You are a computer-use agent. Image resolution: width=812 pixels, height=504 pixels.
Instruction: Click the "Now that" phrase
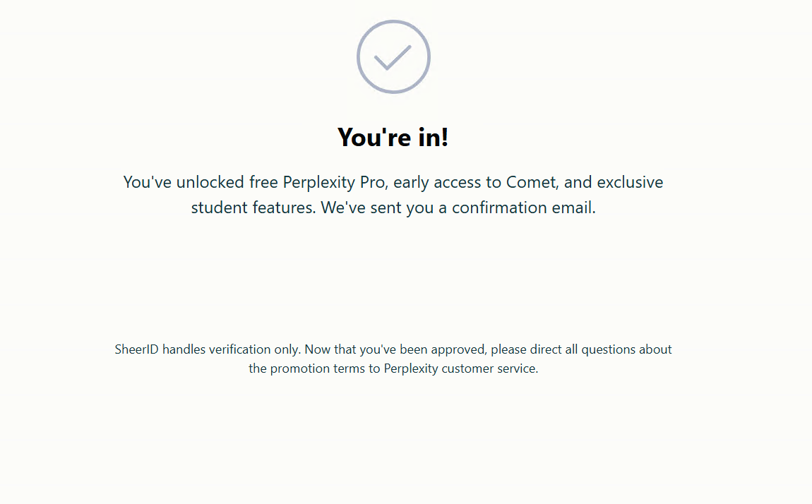tap(330, 349)
